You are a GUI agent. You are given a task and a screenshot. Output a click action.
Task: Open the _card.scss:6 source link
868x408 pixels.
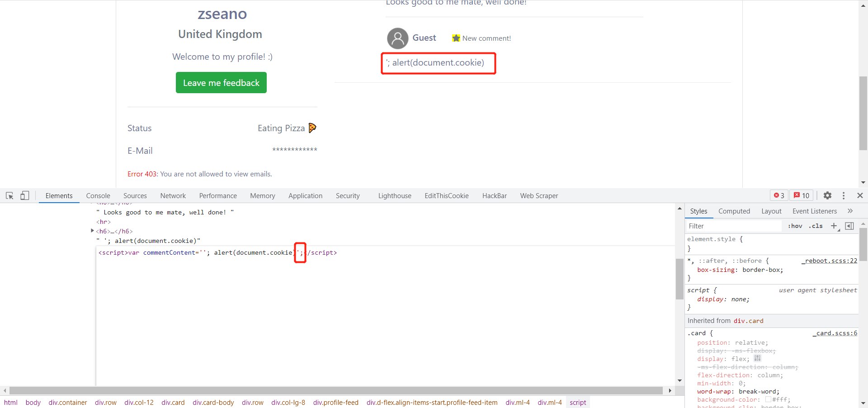pyautogui.click(x=835, y=333)
